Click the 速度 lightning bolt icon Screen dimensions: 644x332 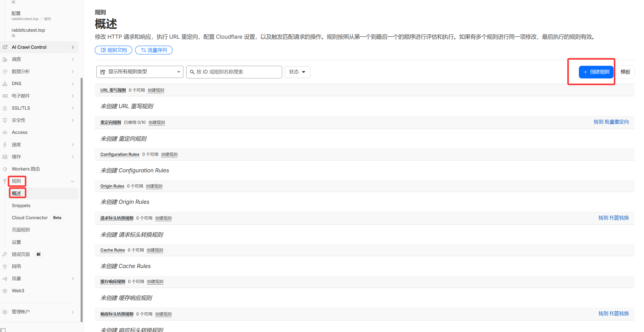[x=5, y=145]
